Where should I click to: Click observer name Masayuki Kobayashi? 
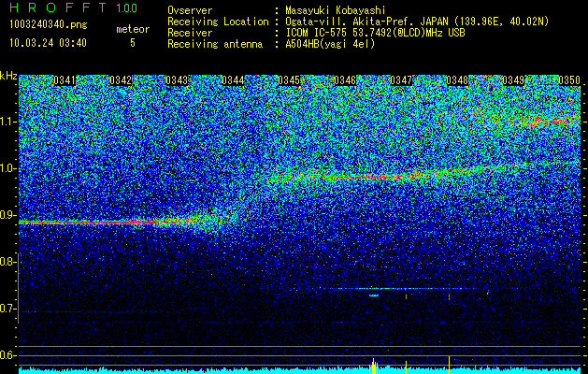(336, 10)
